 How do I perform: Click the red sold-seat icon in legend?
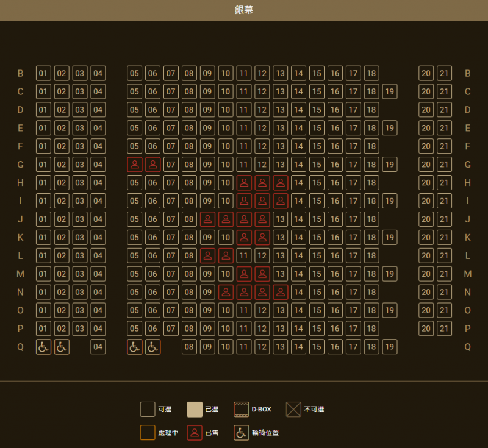[x=195, y=433]
